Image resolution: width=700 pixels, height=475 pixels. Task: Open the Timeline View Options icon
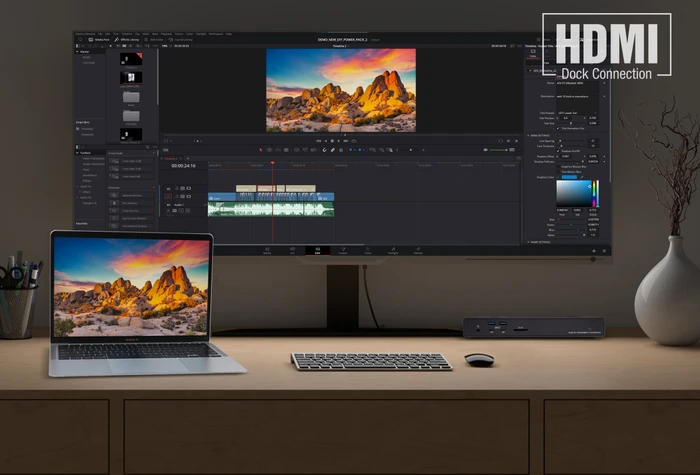[166, 150]
